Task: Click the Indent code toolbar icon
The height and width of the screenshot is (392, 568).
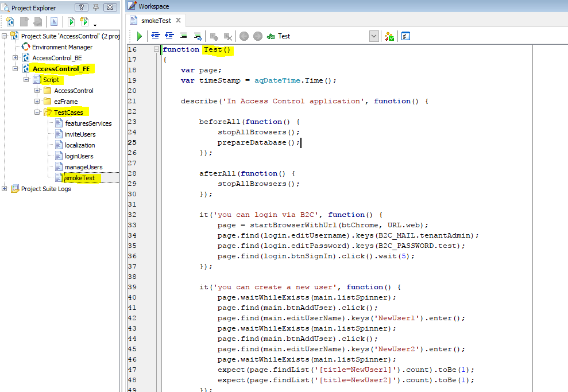Action: coord(169,36)
